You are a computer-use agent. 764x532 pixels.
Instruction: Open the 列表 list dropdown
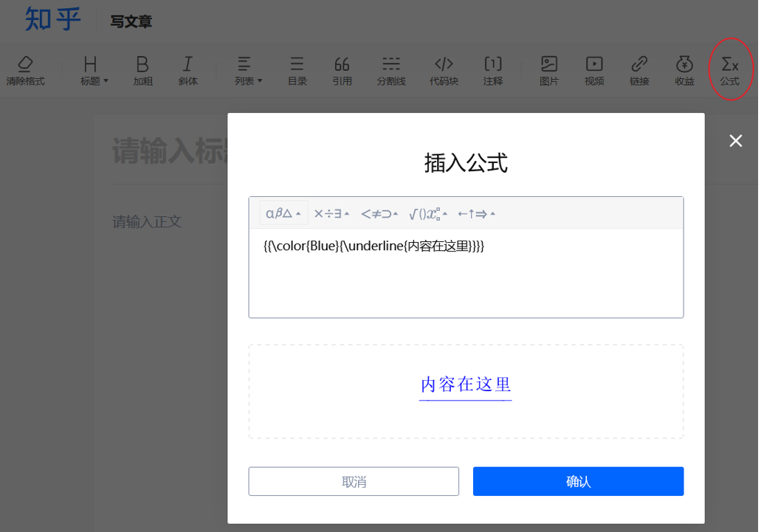coord(248,71)
